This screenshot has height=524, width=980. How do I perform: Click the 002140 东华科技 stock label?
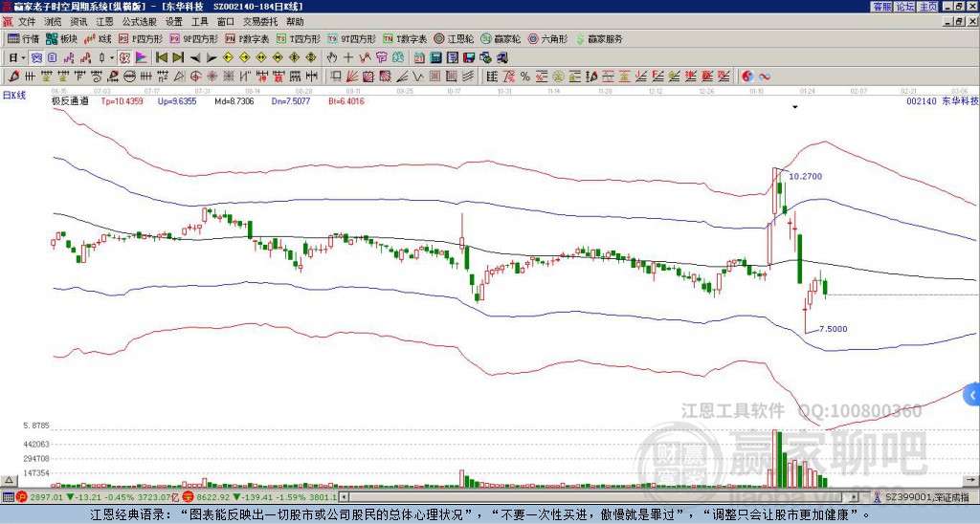pyautogui.click(x=943, y=101)
